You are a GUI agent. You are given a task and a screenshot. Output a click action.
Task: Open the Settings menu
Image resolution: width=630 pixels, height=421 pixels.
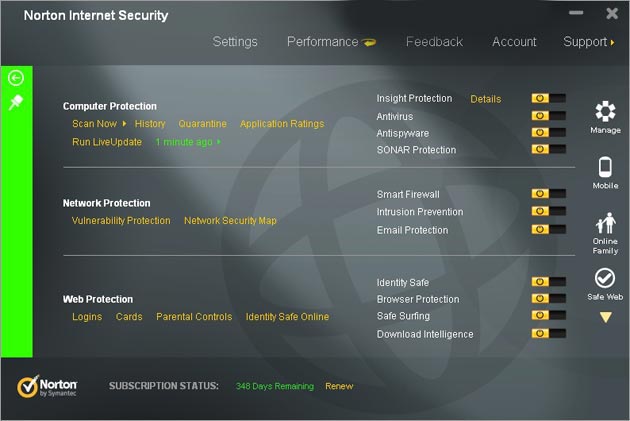[x=235, y=42]
